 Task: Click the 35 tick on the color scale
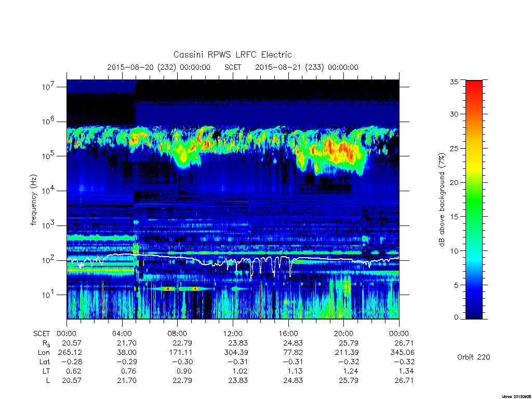pos(454,82)
